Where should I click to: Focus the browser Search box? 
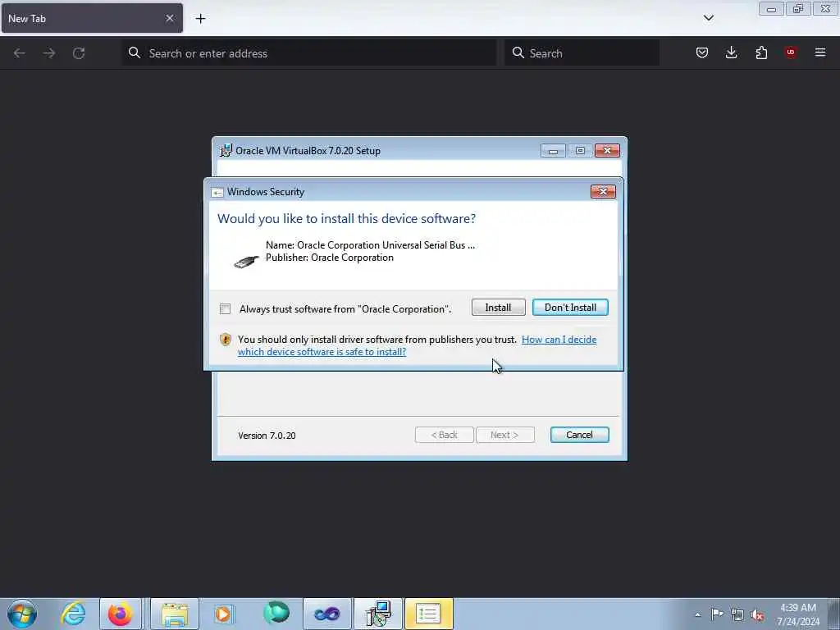pyautogui.click(x=582, y=53)
